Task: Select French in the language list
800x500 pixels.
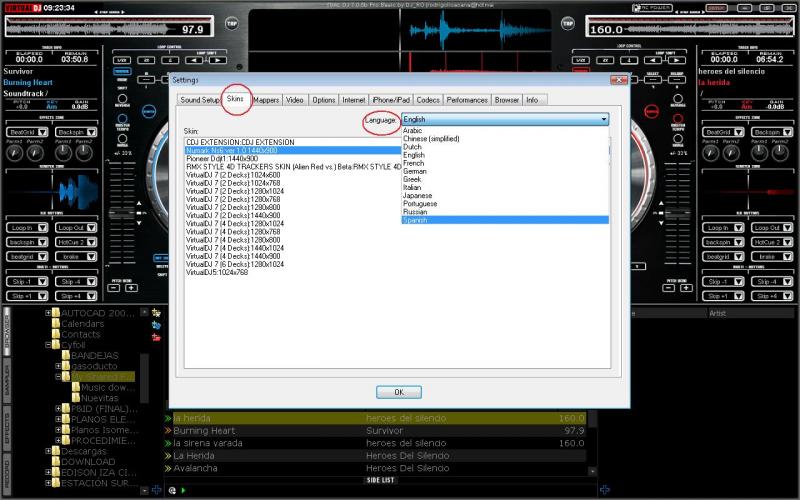Action: click(505, 163)
